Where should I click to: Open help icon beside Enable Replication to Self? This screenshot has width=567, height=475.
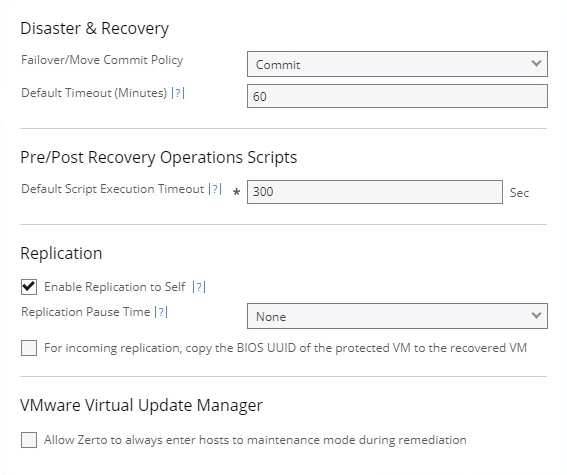coord(199,287)
